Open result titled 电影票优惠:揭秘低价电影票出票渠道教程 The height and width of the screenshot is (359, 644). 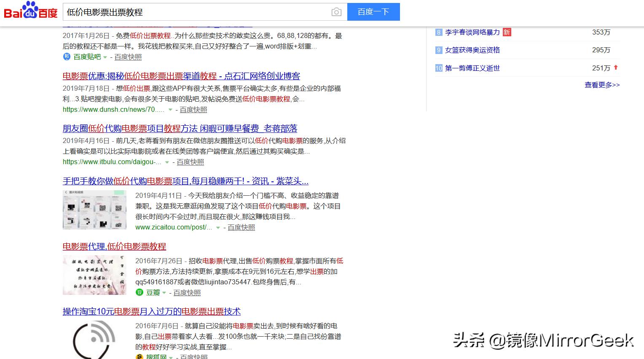(x=182, y=76)
